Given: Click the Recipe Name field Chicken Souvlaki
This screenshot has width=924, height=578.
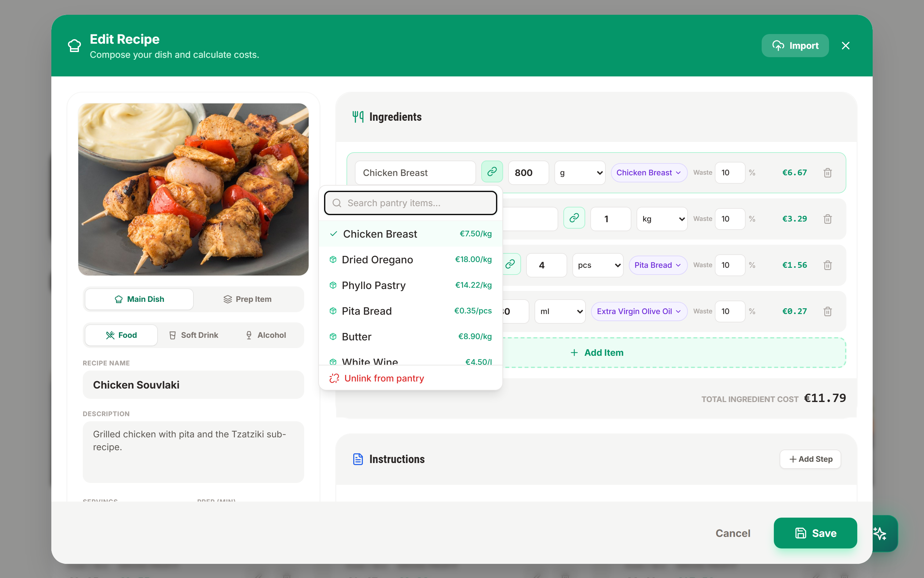Looking at the screenshot, I should tap(193, 385).
